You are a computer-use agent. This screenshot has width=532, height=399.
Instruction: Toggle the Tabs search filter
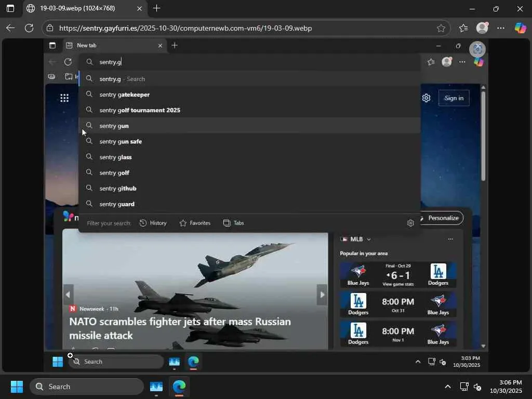click(x=233, y=223)
